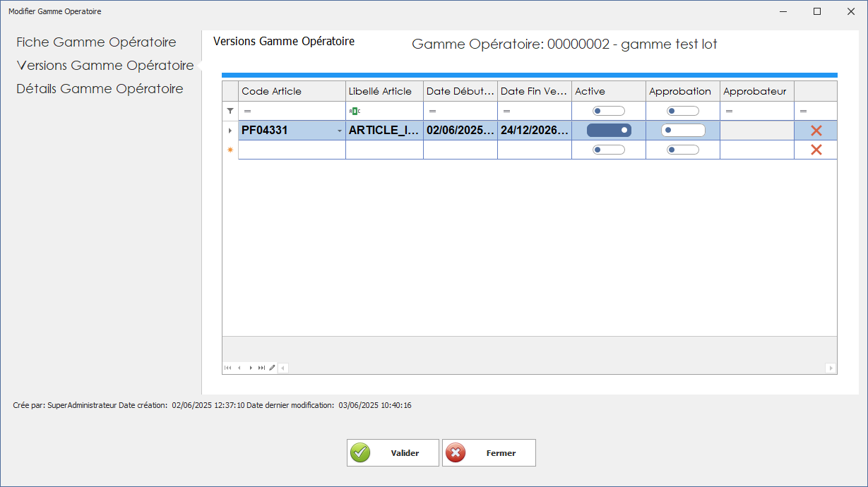
Task: Click the last record navigation icon
Action: click(261, 368)
